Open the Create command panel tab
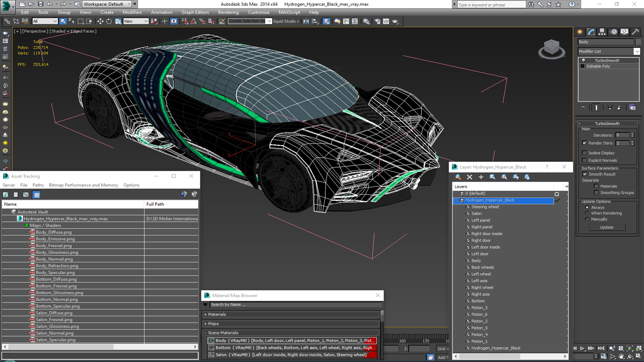This screenshot has width=644, height=362. coord(580,32)
